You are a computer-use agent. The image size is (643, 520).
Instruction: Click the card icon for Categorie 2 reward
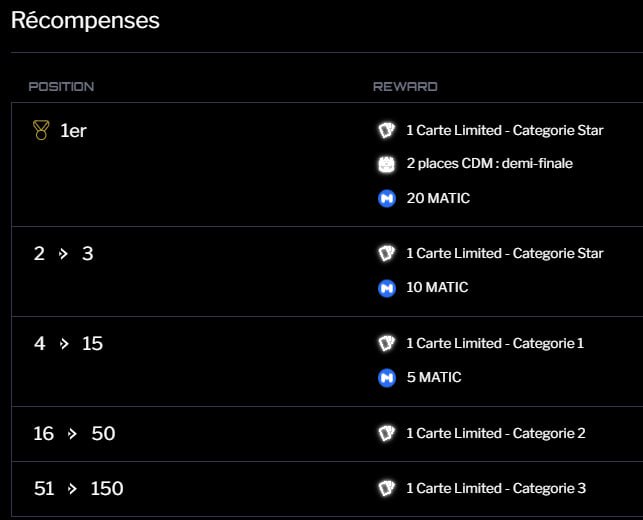386,433
